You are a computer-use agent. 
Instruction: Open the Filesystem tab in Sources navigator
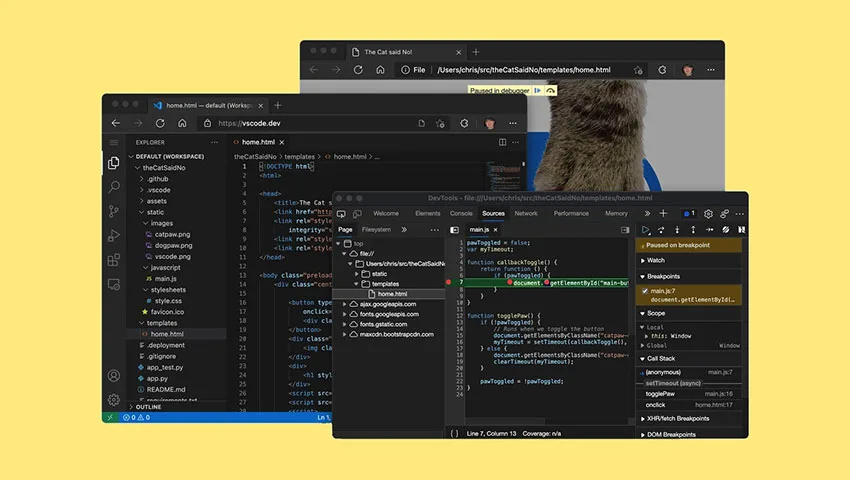pos(376,230)
